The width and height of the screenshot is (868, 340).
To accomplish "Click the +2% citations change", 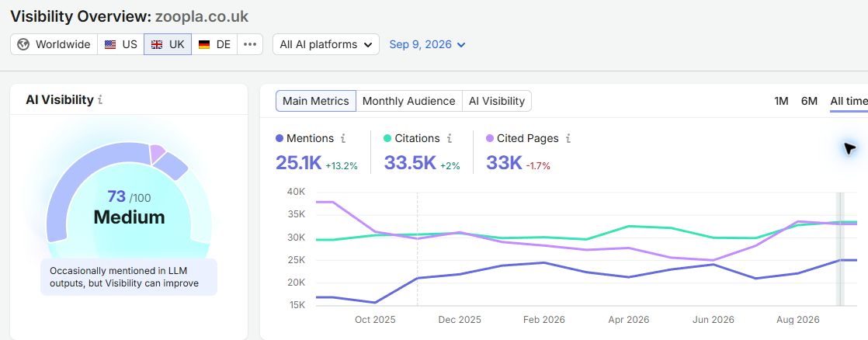I will 450,165.
